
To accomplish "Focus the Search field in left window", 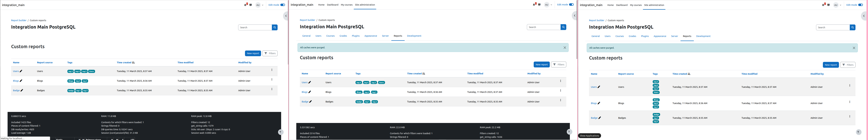I will 255,27.
